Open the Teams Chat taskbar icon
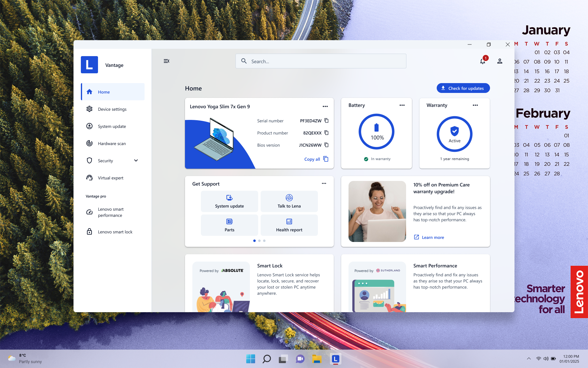This screenshot has width=588, height=368. pyautogui.click(x=300, y=359)
